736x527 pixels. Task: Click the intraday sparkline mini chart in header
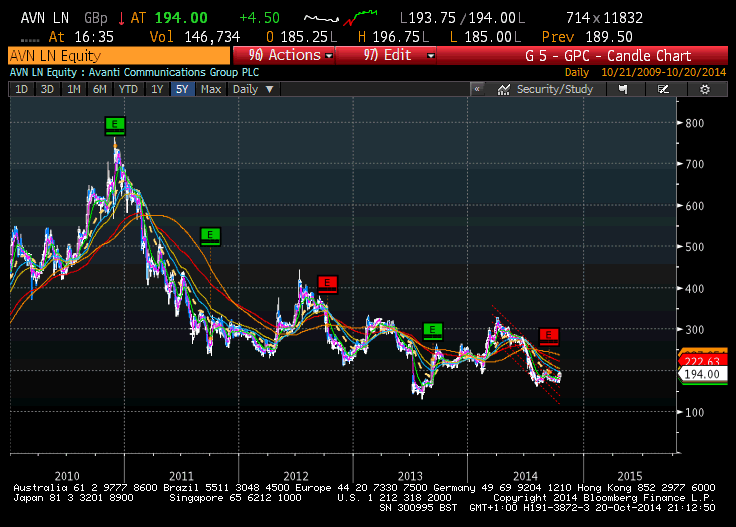[340, 18]
